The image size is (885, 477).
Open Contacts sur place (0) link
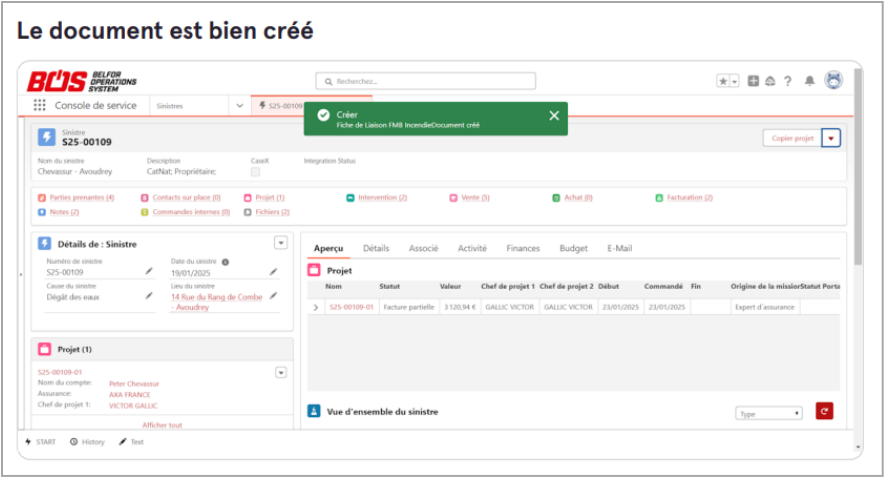[186, 198]
